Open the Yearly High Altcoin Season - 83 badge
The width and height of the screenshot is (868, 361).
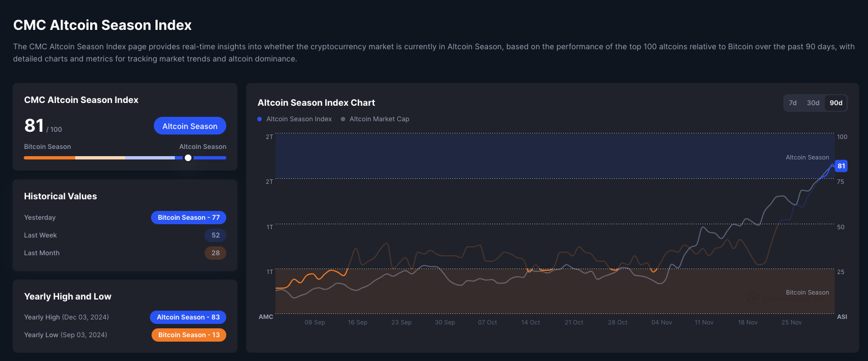188,317
